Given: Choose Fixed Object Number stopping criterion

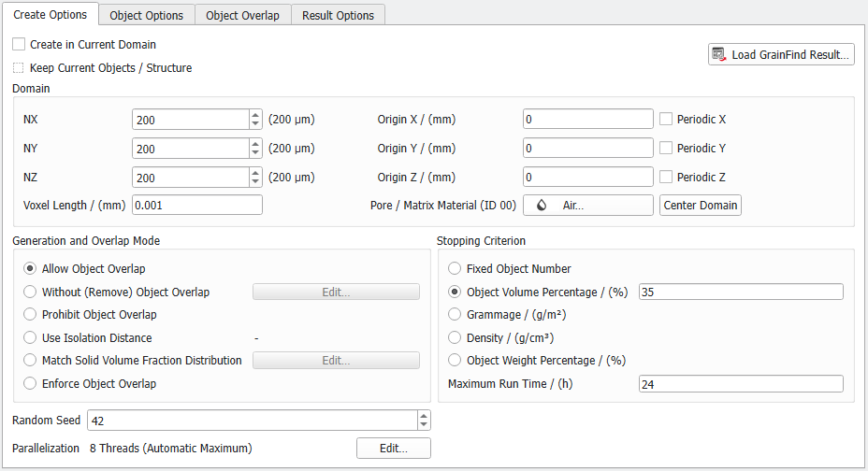Looking at the screenshot, I should (455, 268).
